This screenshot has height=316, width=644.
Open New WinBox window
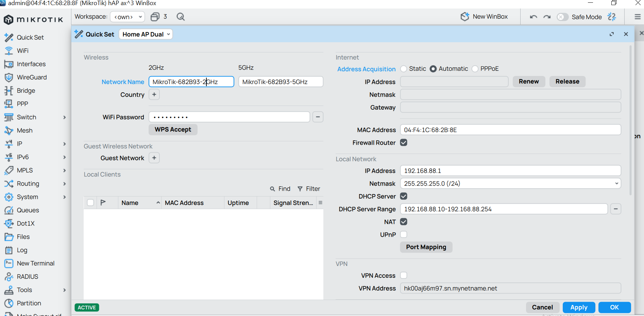484,17
